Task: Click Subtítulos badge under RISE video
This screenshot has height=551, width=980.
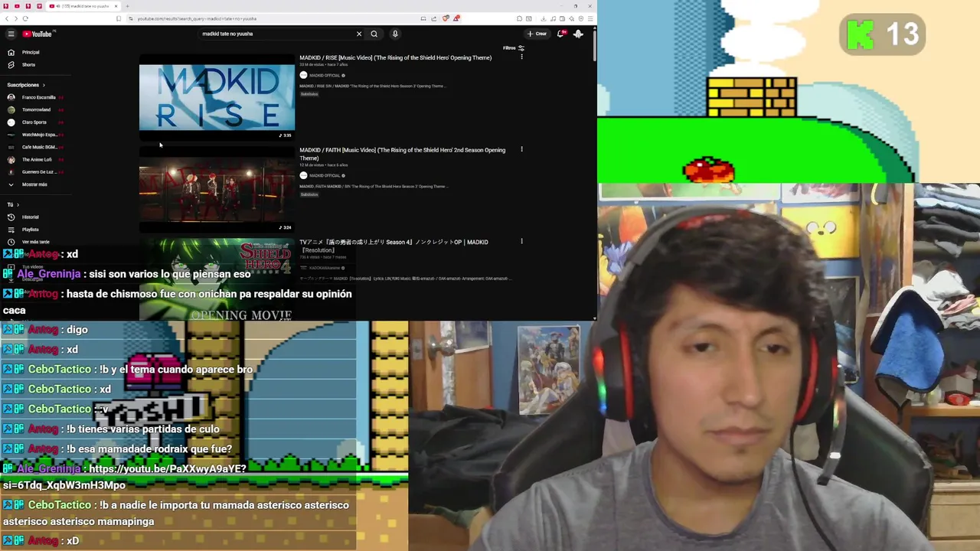Action: (x=309, y=94)
